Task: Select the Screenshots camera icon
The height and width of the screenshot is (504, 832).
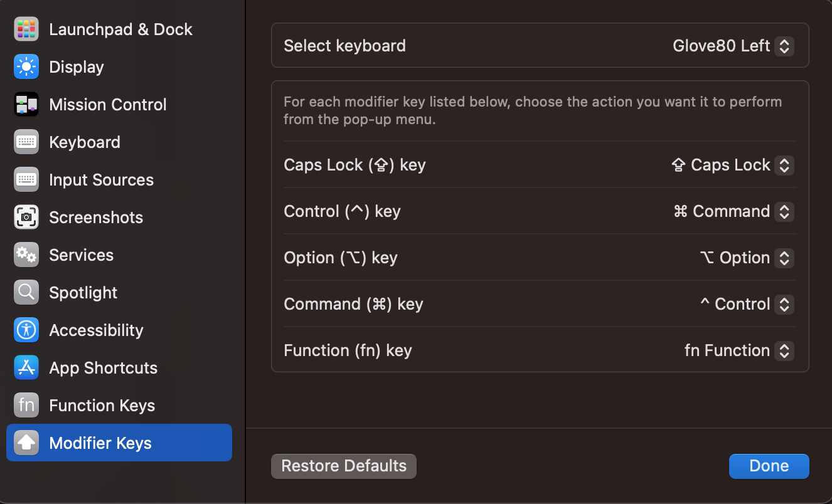Action: (x=26, y=218)
